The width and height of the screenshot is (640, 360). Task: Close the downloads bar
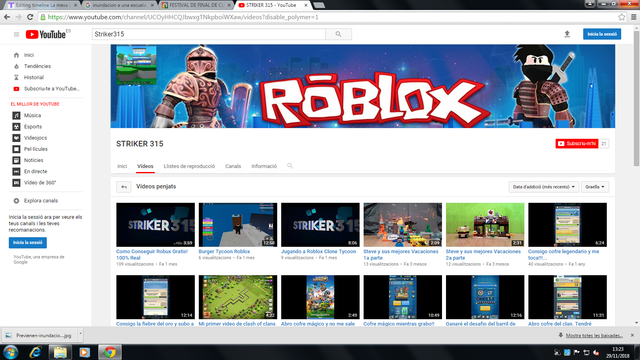[x=632, y=335]
